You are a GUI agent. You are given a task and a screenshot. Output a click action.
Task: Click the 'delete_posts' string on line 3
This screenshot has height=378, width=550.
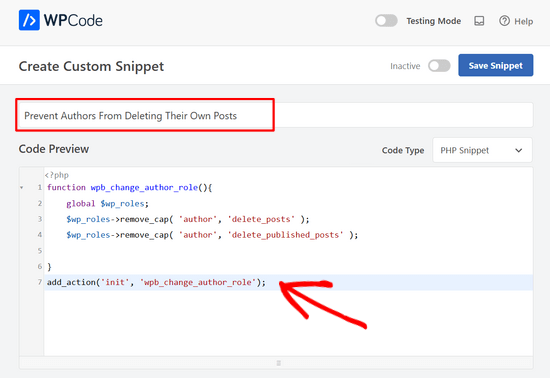pos(261,219)
